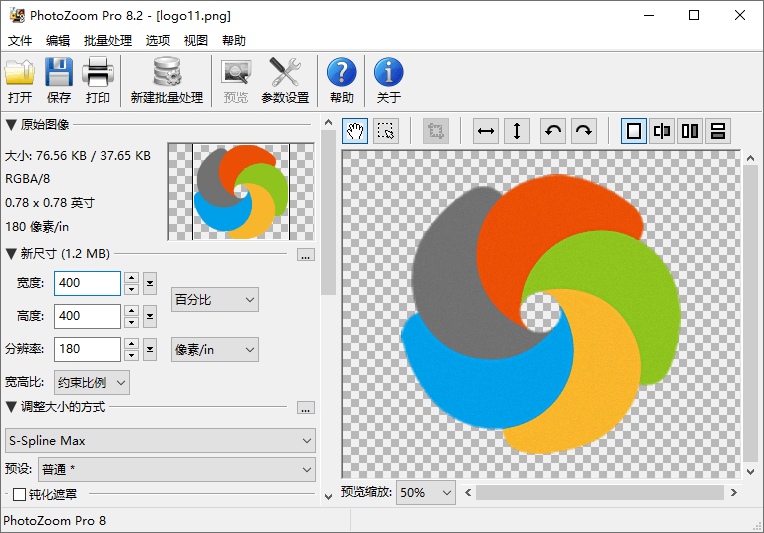Increase width with the up stepper
The height and width of the screenshot is (533, 764).
(132, 278)
